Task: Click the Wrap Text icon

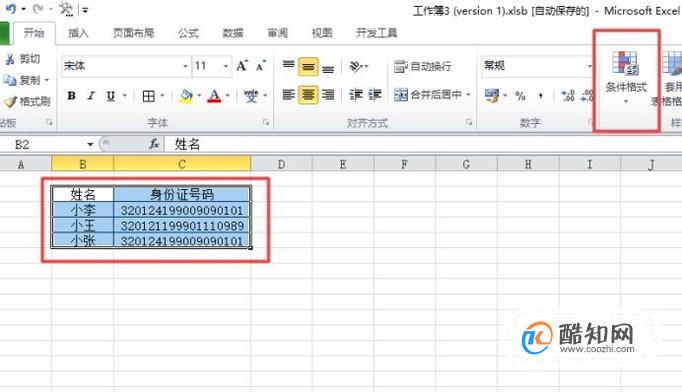Action: tap(401, 66)
